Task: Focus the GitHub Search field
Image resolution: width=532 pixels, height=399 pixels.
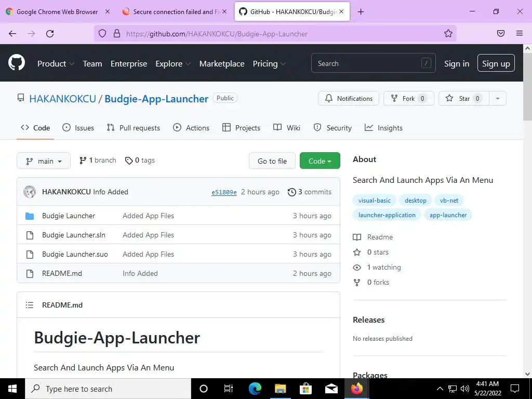Action: point(373,63)
